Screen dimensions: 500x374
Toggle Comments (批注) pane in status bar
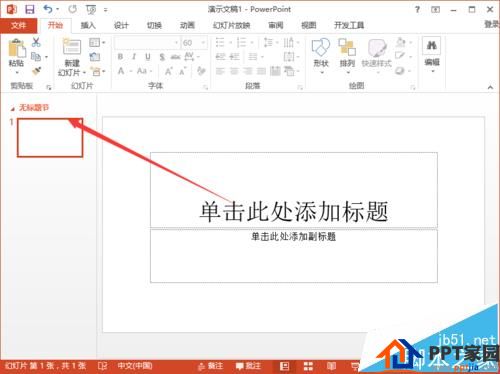(248, 366)
